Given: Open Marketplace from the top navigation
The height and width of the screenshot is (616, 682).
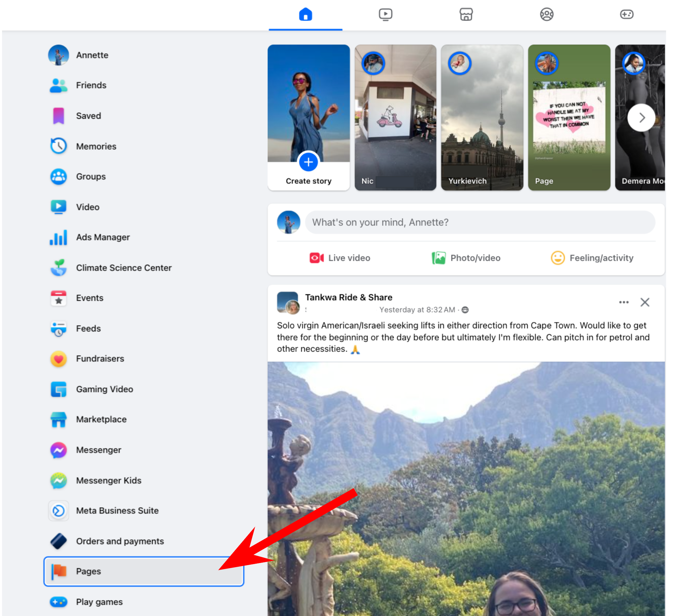Looking at the screenshot, I should pyautogui.click(x=466, y=14).
